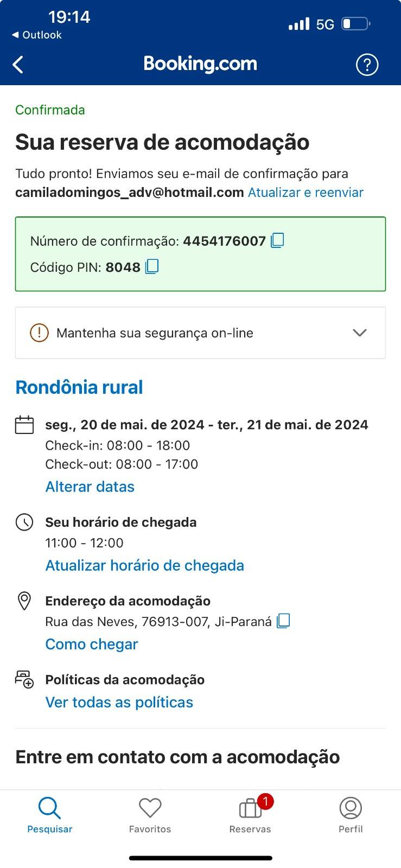Tap the clock icon beside arrival time
Viewport: 401px width, 868px height.
(24, 522)
